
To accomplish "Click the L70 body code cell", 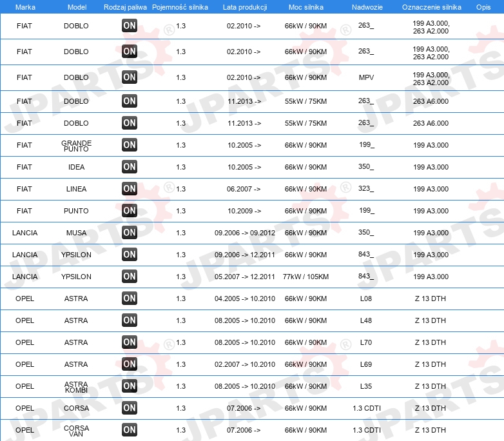I will point(366,342).
